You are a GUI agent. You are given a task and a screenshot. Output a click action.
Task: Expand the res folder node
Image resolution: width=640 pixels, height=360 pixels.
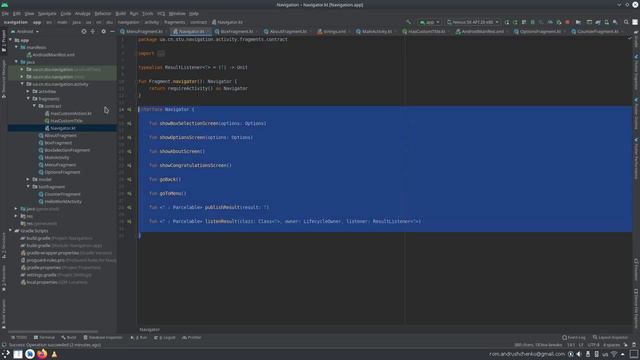coord(17,216)
